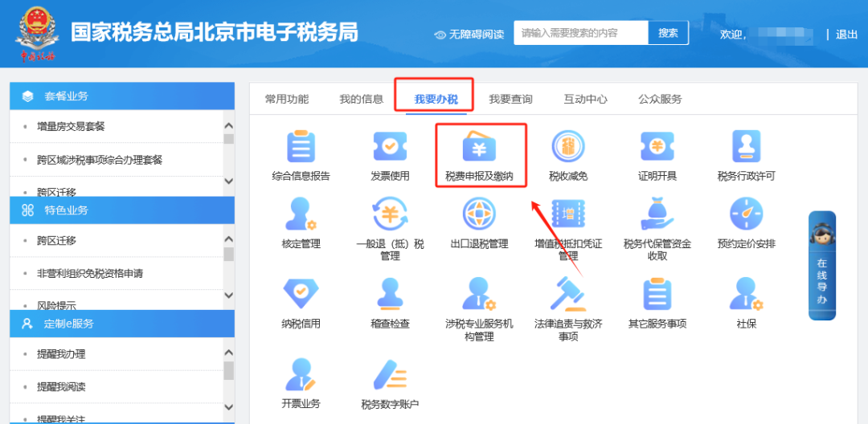The image size is (868, 424).
Task: Switch to 常用功能 tab
Action: coord(287,100)
